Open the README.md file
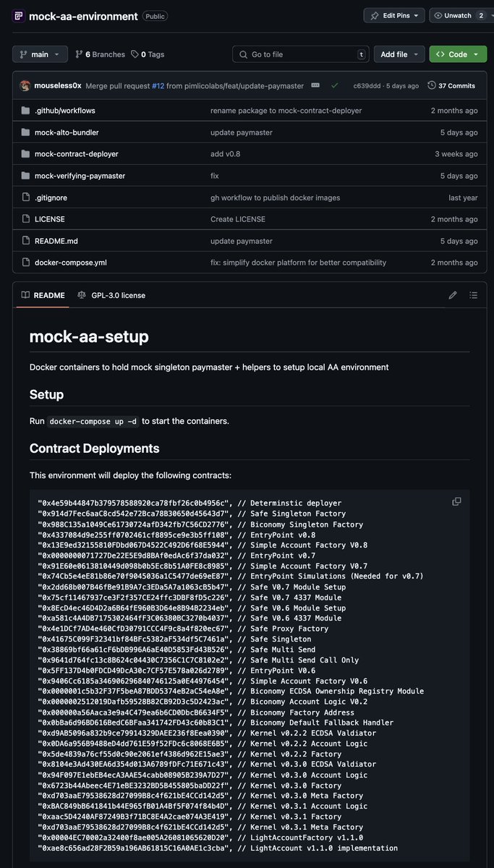 click(56, 241)
